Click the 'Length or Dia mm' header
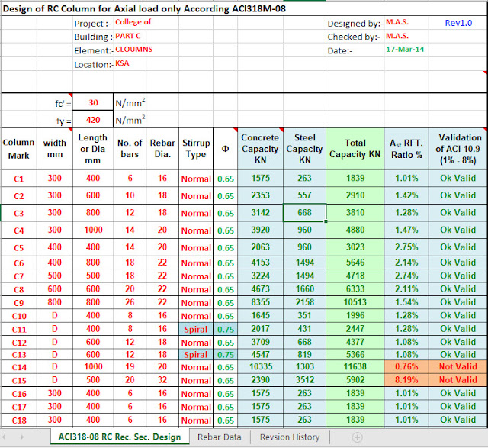The image size is (488, 448). pyautogui.click(x=93, y=149)
